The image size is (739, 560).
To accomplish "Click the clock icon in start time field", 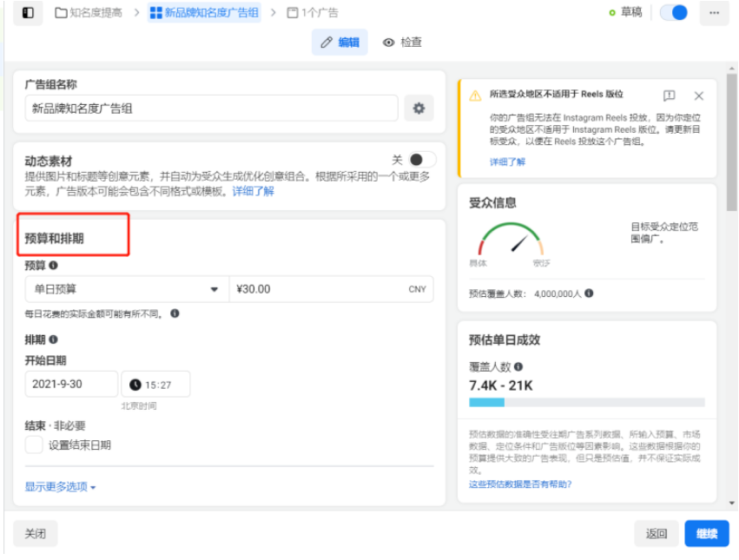I will pos(136,383).
